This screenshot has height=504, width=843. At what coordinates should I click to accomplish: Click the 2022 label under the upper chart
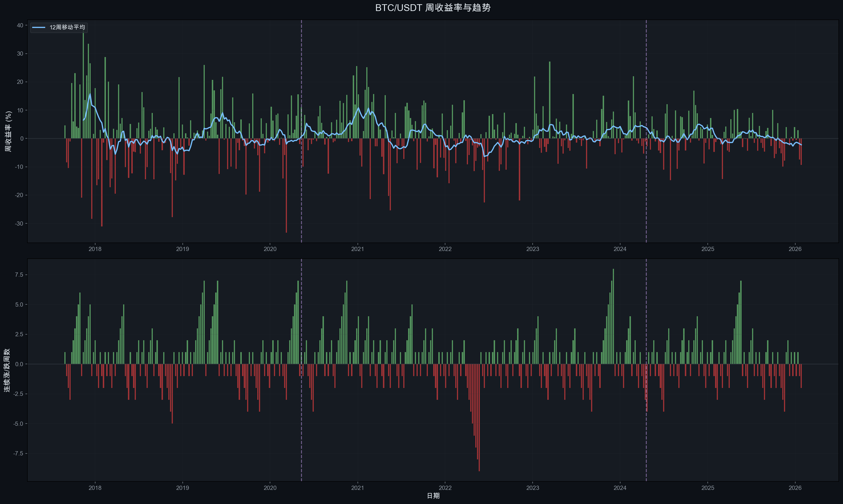(445, 249)
